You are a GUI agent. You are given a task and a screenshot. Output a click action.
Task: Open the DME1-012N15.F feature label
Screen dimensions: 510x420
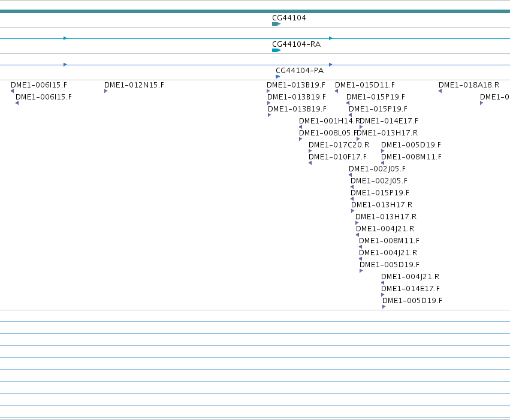(x=134, y=85)
